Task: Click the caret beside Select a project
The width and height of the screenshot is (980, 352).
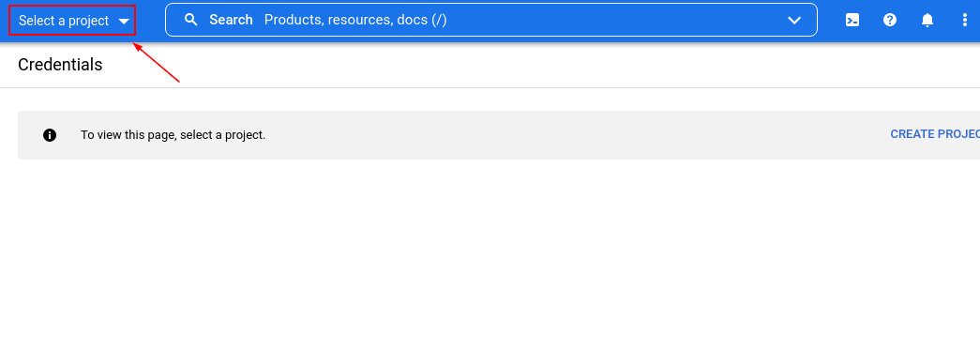Action: 124,22
